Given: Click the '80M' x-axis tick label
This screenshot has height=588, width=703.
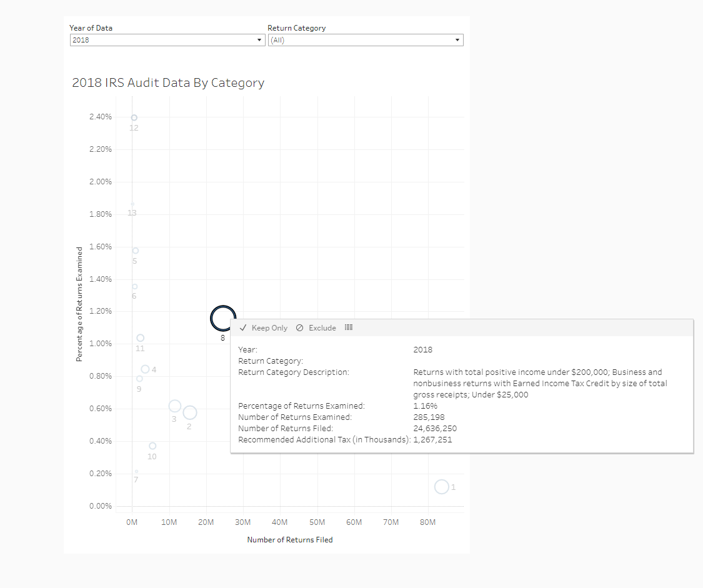Looking at the screenshot, I should tap(427, 522).
